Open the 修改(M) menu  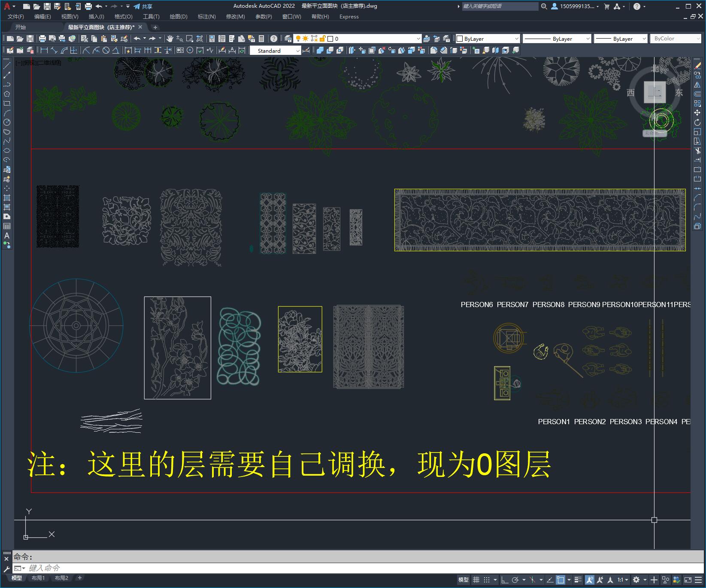235,16
